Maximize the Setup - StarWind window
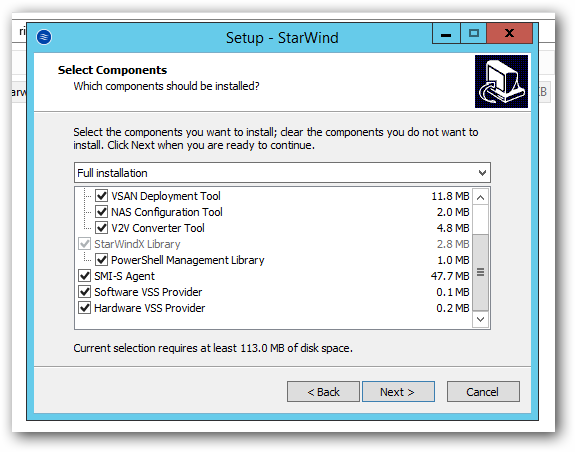Viewport: 575px width, 452px height. pos(473,34)
